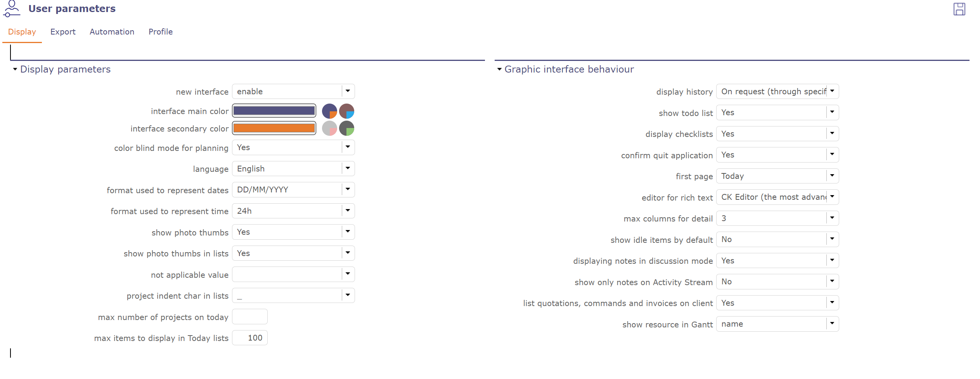Open the interface secondary color swatch
Image resolution: width=980 pixels, height=379 pixels.
click(x=274, y=128)
